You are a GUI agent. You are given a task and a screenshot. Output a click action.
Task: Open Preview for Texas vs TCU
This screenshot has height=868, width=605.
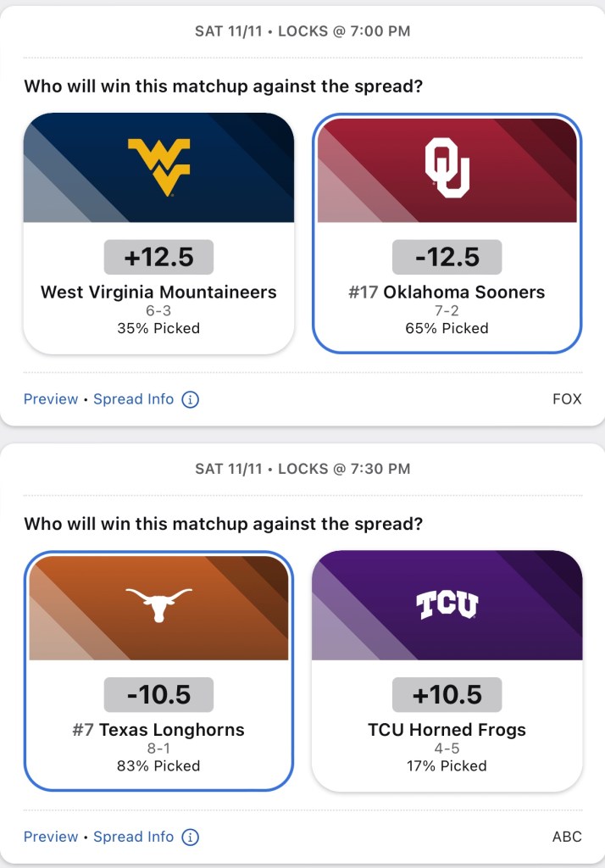pyautogui.click(x=51, y=837)
